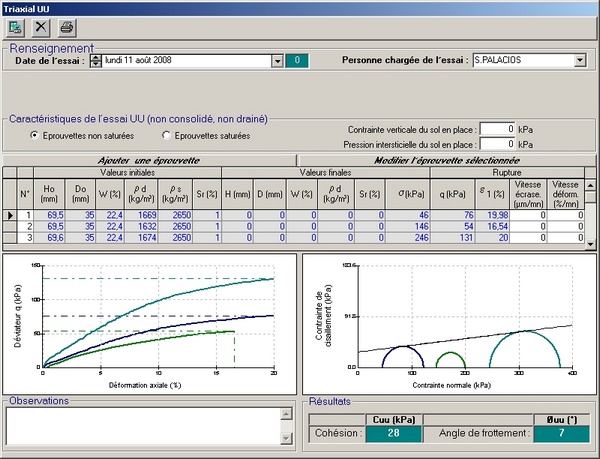Click the row 1 selector arrow in the table
Viewport: 600px width, 459px height.
tap(11, 215)
